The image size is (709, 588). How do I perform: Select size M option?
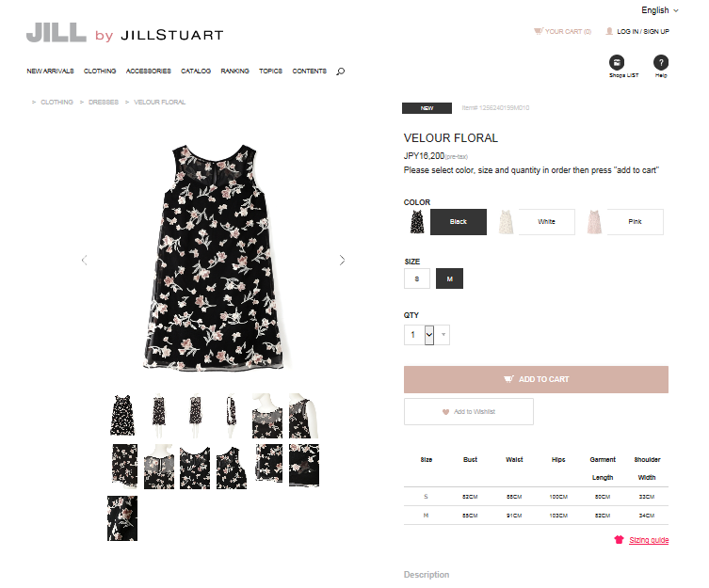coord(449,278)
